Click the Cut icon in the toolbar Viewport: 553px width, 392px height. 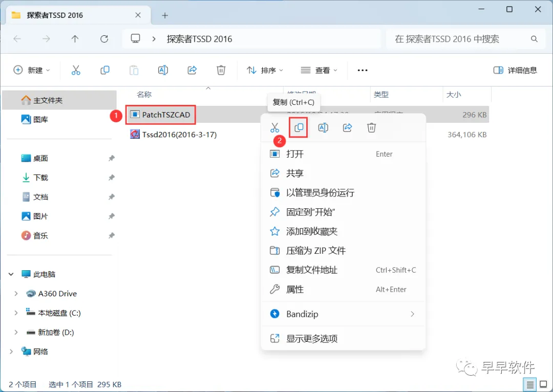(x=76, y=70)
